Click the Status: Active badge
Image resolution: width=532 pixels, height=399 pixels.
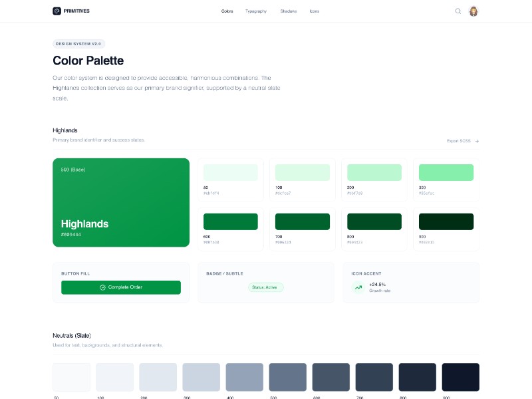[266, 287]
